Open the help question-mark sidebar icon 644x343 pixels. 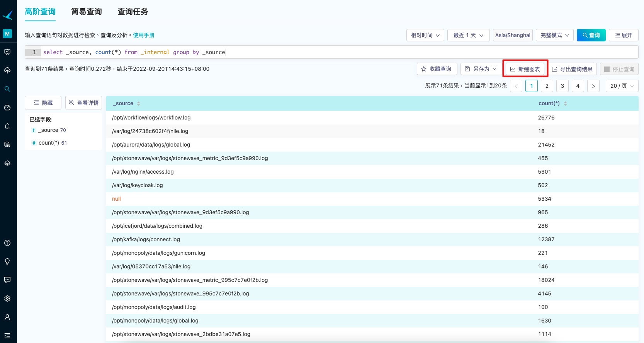tap(7, 243)
